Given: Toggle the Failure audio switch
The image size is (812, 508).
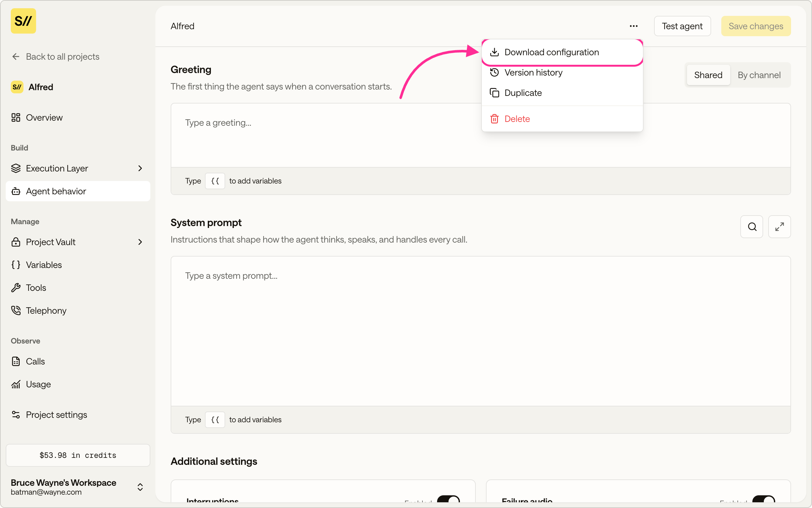Looking at the screenshot, I should pyautogui.click(x=764, y=499).
